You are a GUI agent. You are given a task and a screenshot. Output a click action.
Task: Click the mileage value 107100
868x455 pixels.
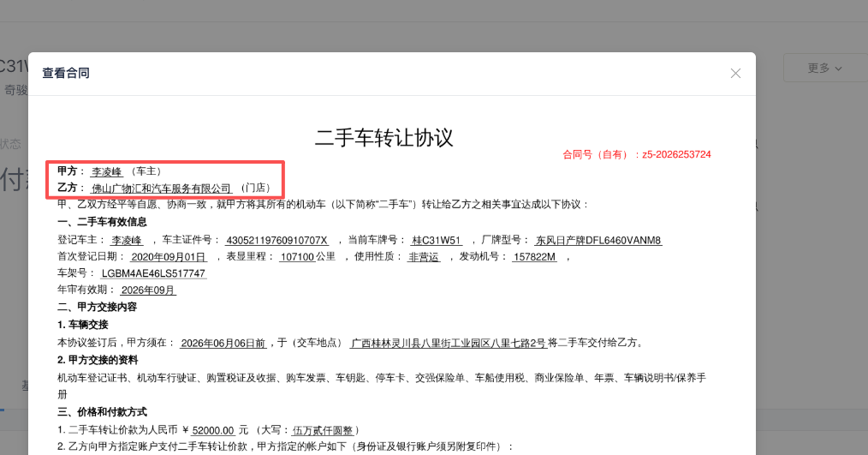click(297, 256)
